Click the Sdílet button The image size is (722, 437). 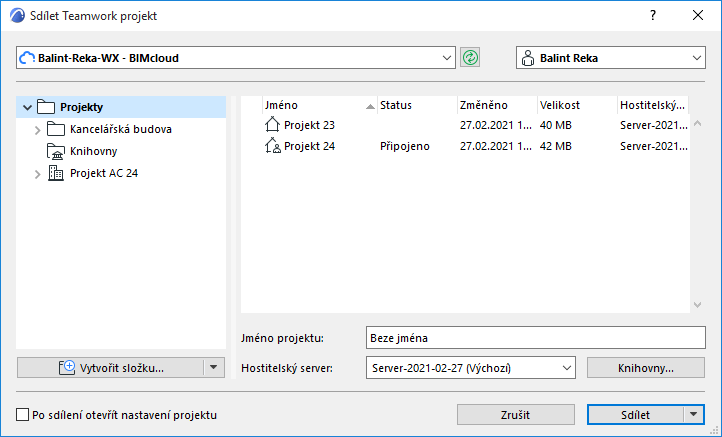point(635,414)
